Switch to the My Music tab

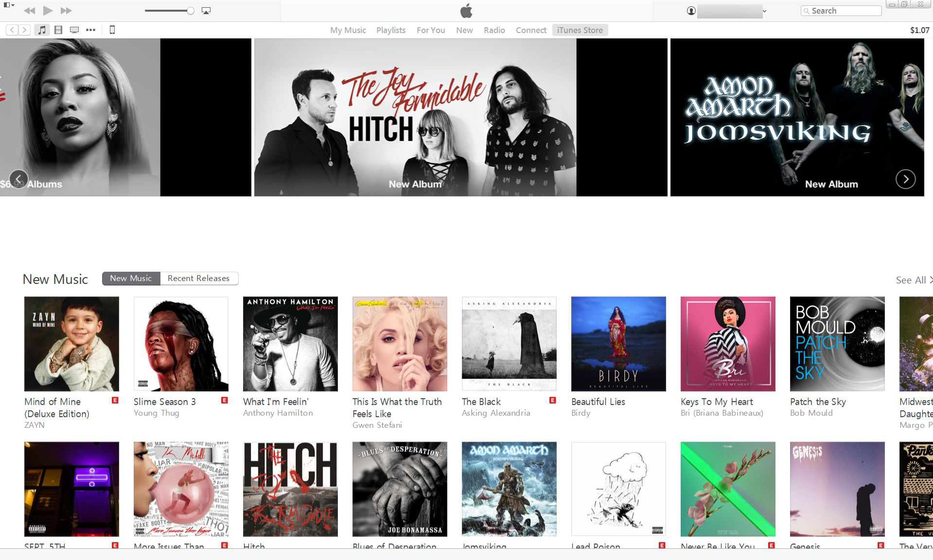(348, 30)
